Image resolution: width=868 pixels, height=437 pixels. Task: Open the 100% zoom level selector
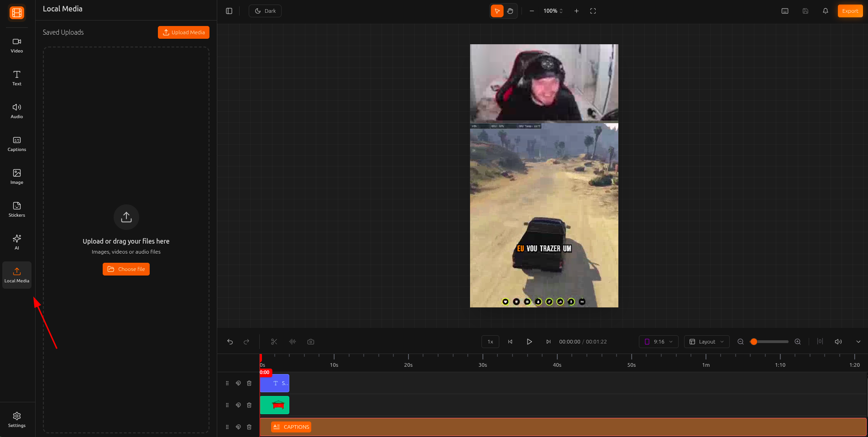(553, 11)
